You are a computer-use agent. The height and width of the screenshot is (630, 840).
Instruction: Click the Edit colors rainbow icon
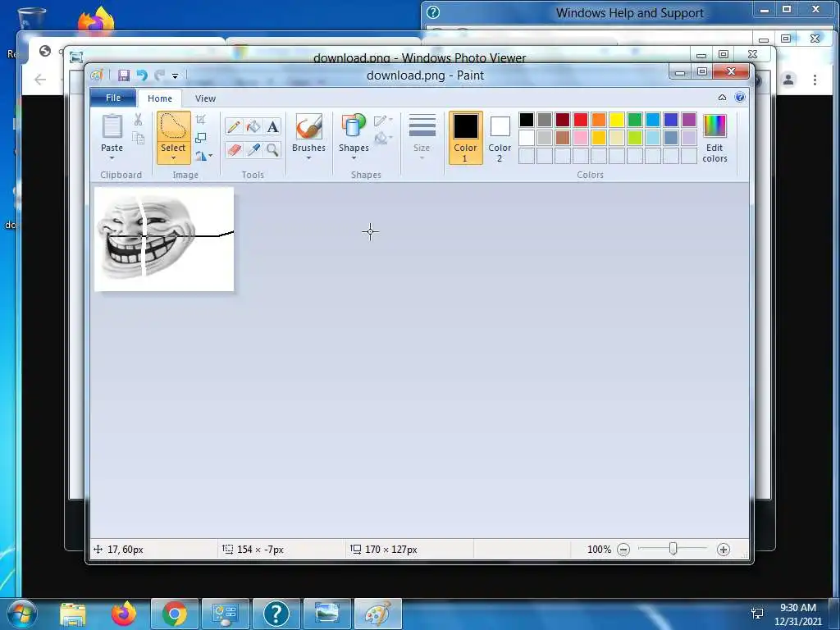[714, 126]
